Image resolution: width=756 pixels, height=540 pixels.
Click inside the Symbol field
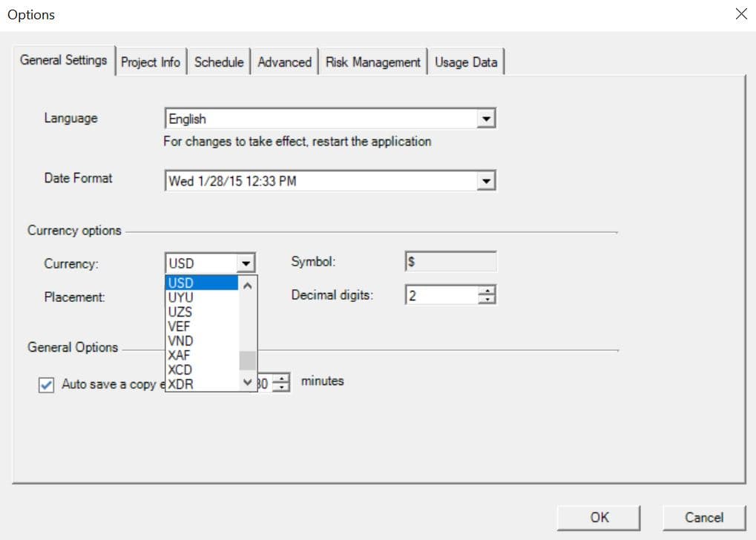click(450, 261)
